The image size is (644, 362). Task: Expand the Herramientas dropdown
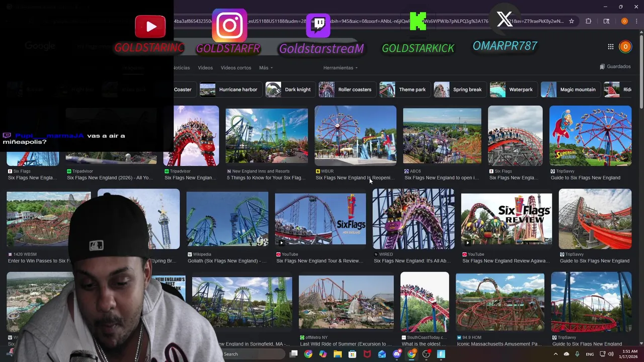click(341, 67)
